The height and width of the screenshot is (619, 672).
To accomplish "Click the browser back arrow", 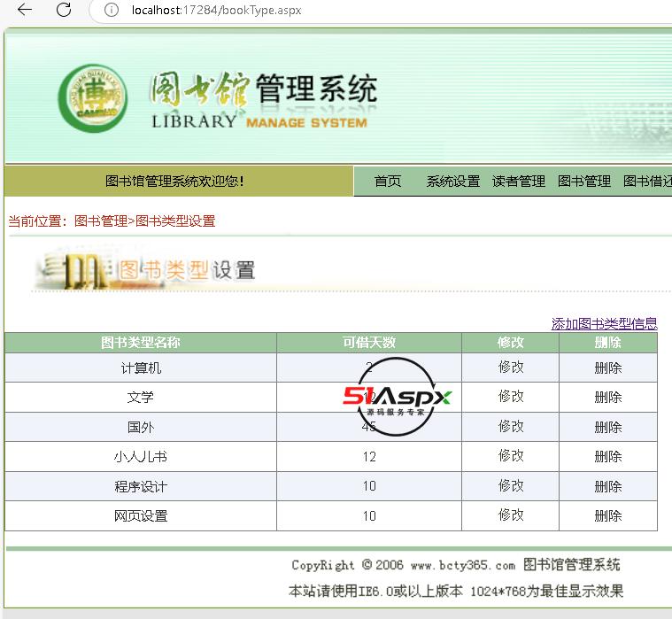I will click(x=25, y=10).
